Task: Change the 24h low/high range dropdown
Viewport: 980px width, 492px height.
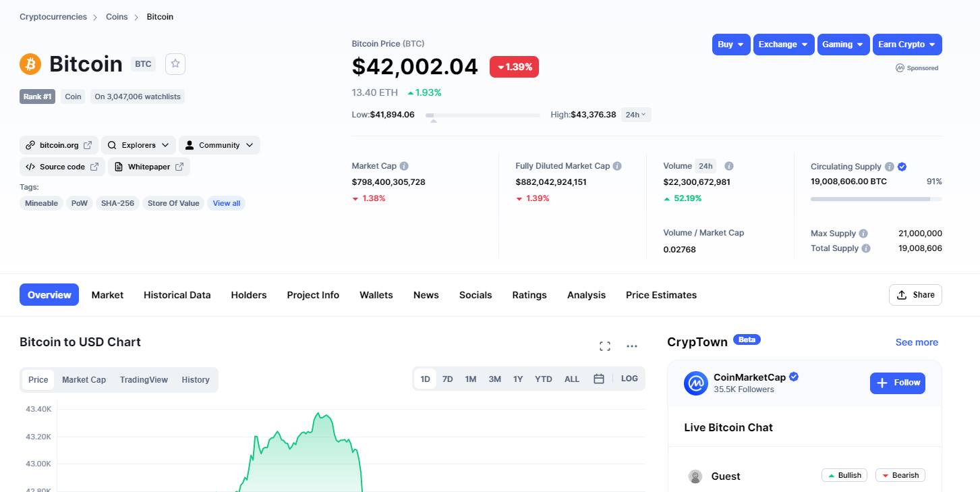Action: 636,115
